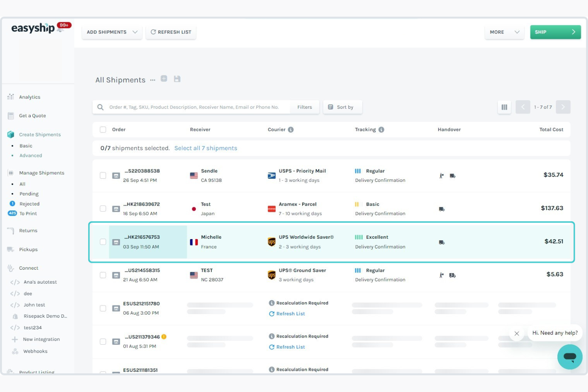Viewport: 588px width, 392px height.
Task: Open the Risepack Demo D... store
Action: 45,317
